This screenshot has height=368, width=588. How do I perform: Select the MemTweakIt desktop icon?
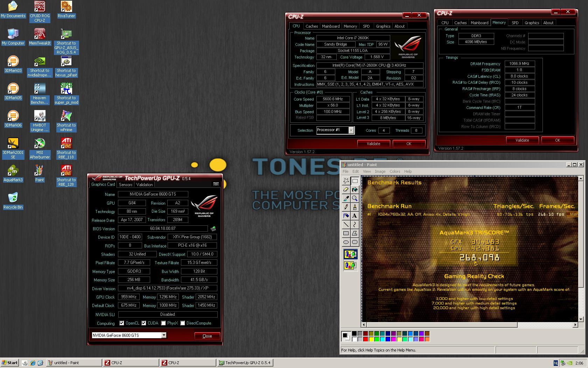[x=40, y=37]
